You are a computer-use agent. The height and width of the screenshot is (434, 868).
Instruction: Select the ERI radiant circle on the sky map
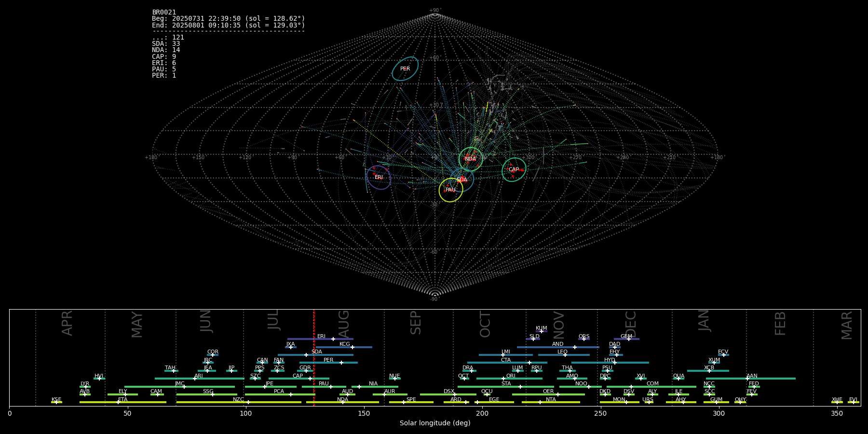tap(379, 177)
